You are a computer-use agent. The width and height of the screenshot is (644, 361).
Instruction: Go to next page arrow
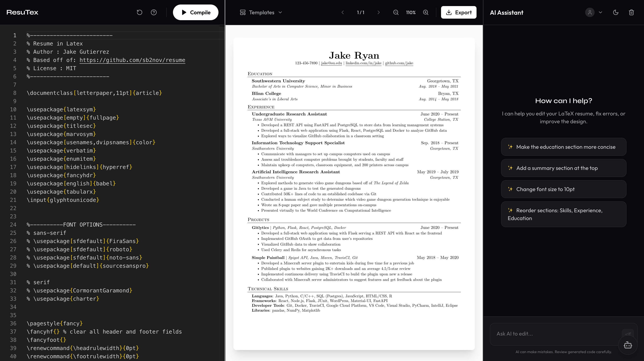[378, 12]
